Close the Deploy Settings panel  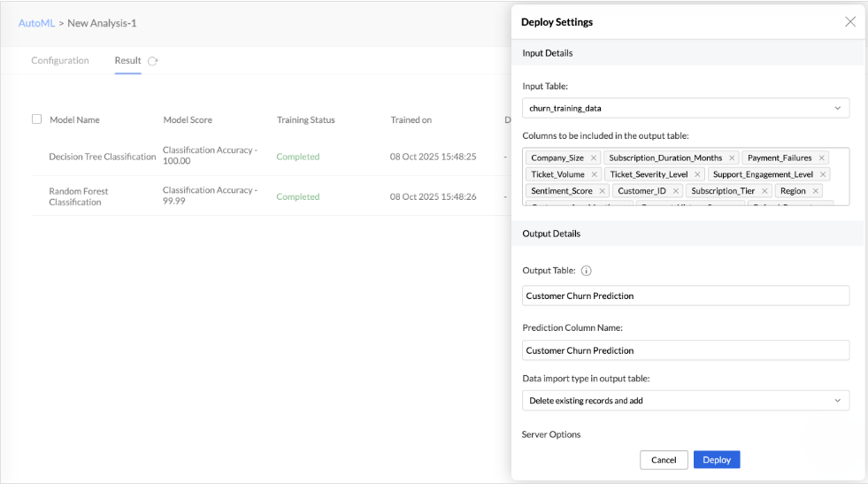[x=849, y=22]
